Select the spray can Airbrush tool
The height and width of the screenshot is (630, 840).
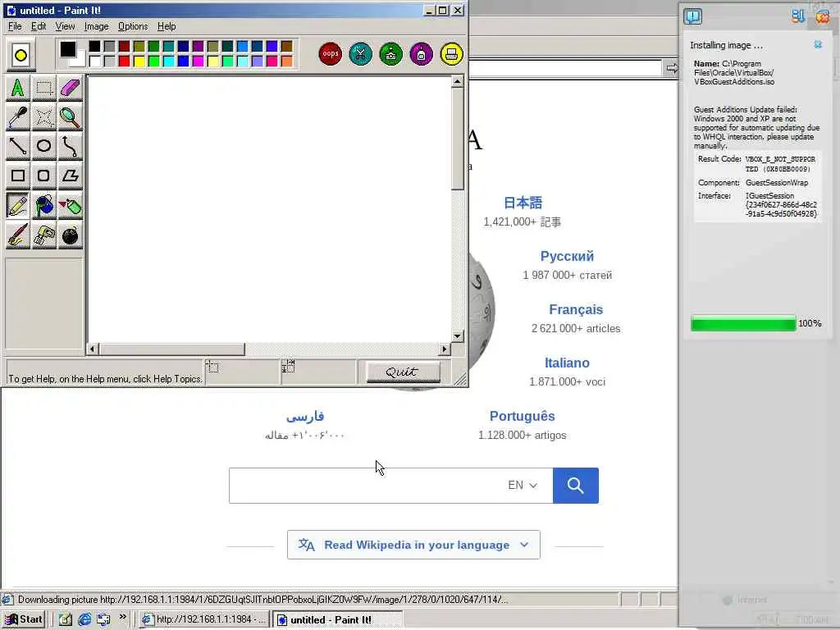(x=71, y=206)
